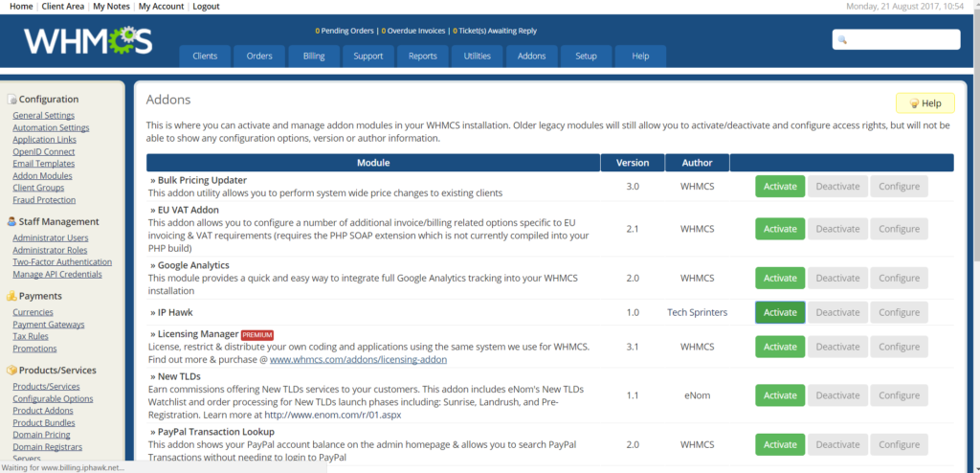Open the Reports tab
This screenshot has width=980, height=473.
pyautogui.click(x=422, y=56)
